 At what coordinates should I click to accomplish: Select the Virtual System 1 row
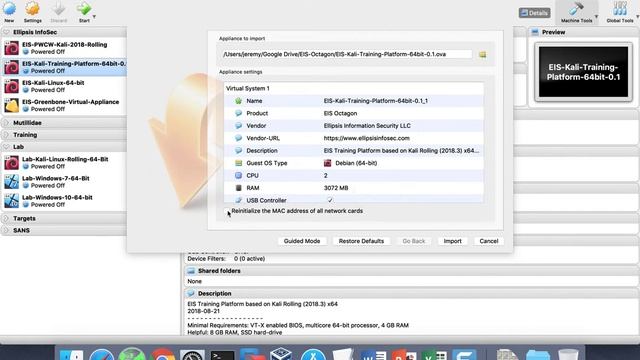pyautogui.click(x=354, y=88)
